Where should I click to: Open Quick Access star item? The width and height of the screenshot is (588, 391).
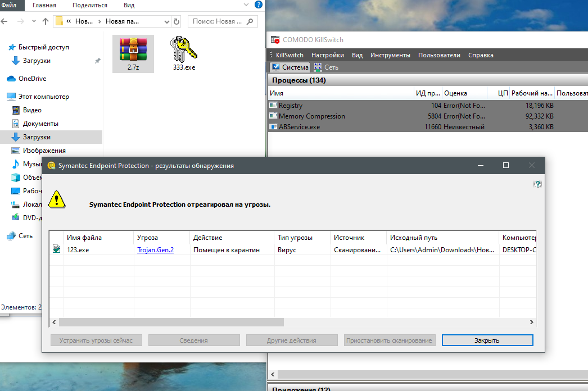39,47
